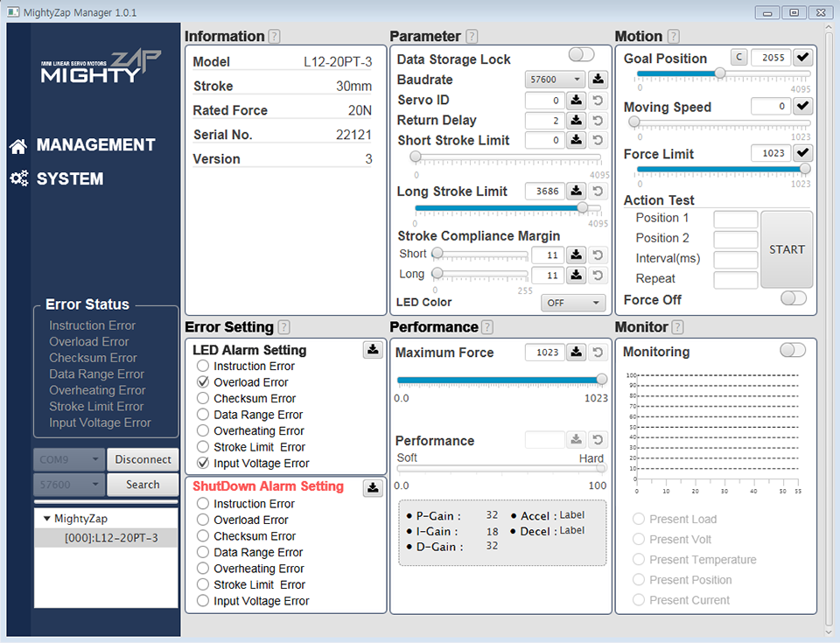Reset the Return Delay value

coord(598,121)
